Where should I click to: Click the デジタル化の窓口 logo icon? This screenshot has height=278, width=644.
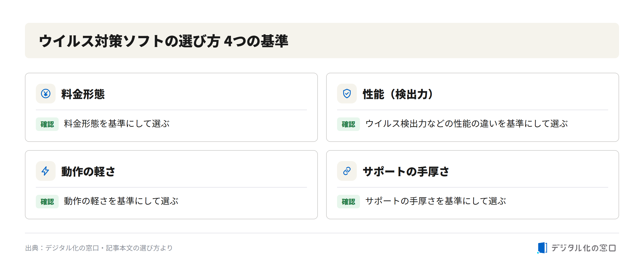pos(542,248)
